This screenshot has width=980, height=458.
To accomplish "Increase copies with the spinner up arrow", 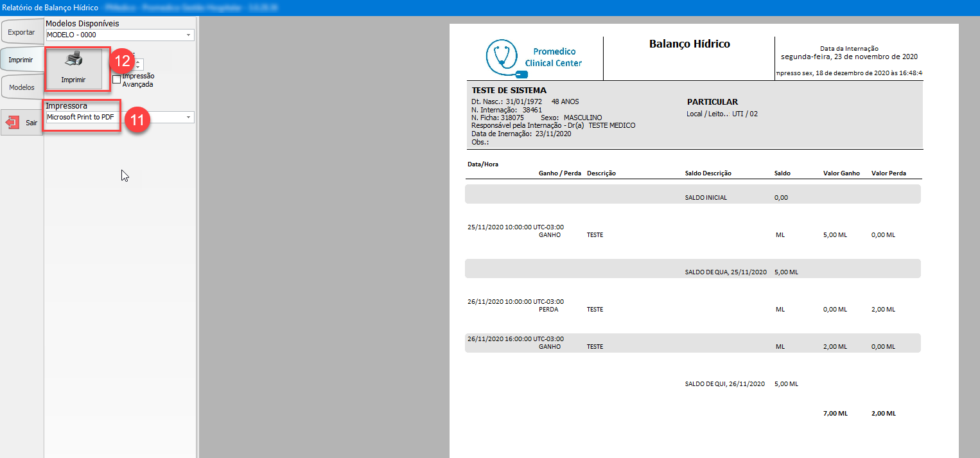I will [x=139, y=61].
